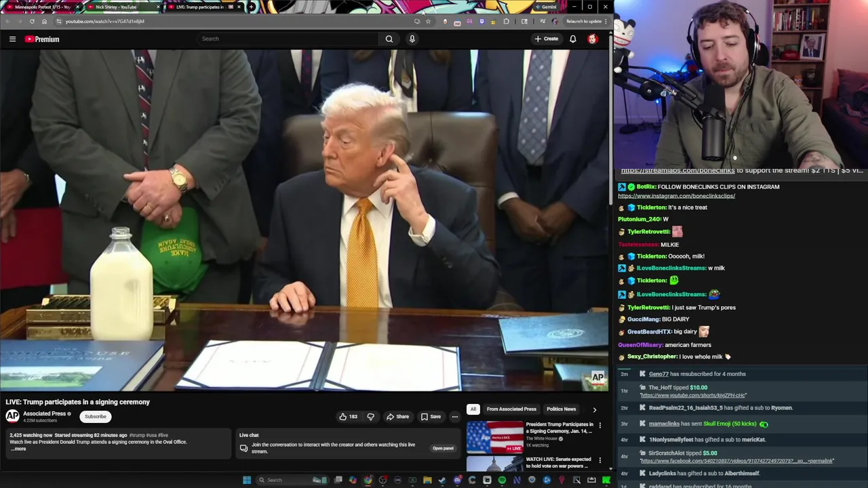Show more filter chips with arrow
The height and width of the screenshot is (488, 868).
click(x=595, y=409)
